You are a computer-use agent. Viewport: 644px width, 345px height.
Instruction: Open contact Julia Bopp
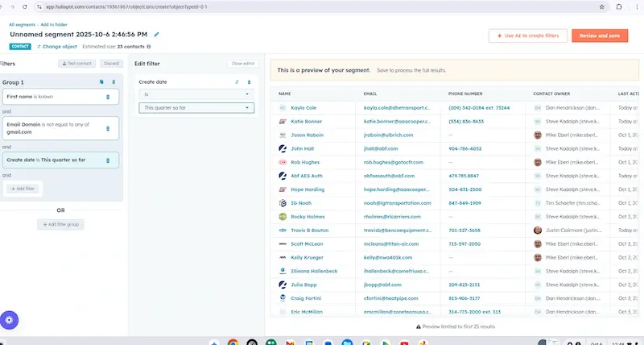coord(304,285)
